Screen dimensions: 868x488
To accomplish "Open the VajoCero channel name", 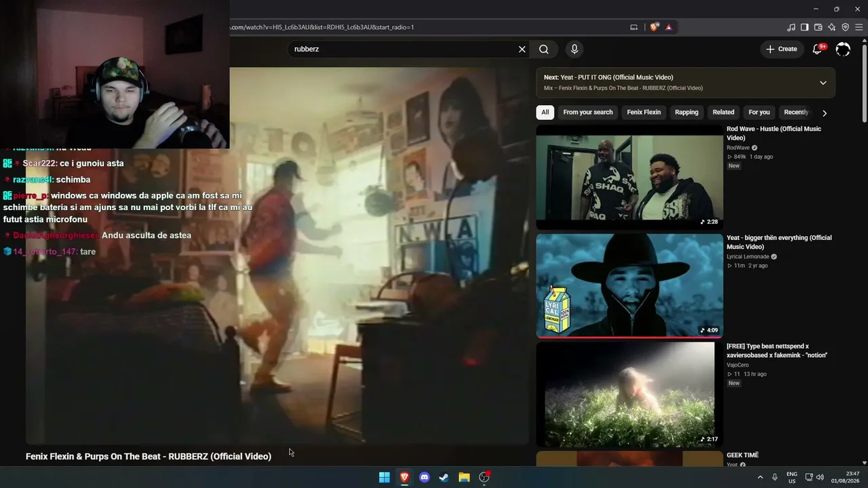I will [738, 365].
